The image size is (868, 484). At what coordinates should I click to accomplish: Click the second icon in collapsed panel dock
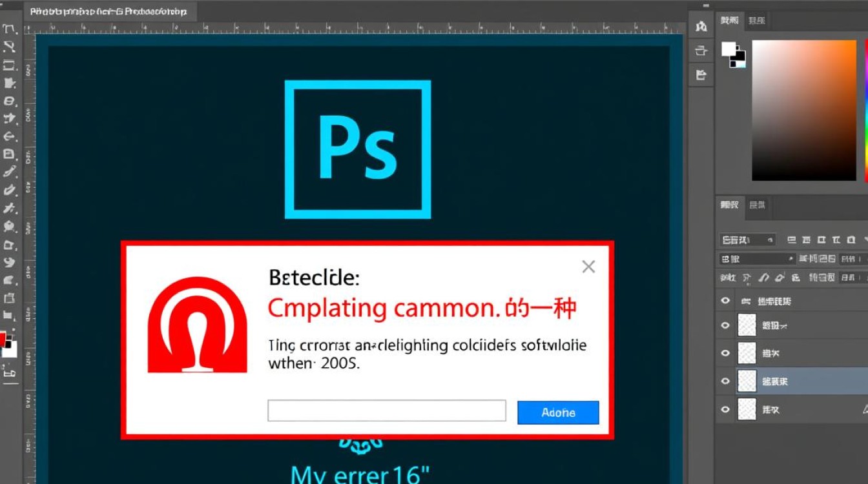[701, 51]
